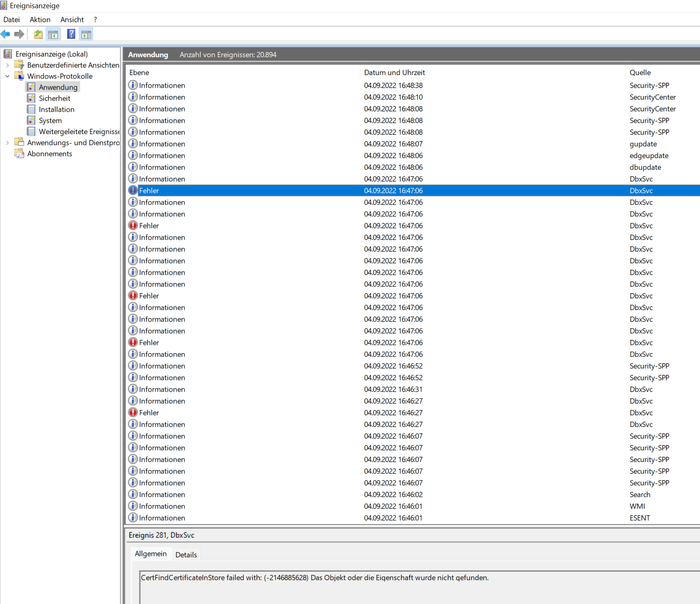700x604 pixels.
Task: Switch to the Allgemein tab
Action: pyautogui.click(x=151, y=554)
